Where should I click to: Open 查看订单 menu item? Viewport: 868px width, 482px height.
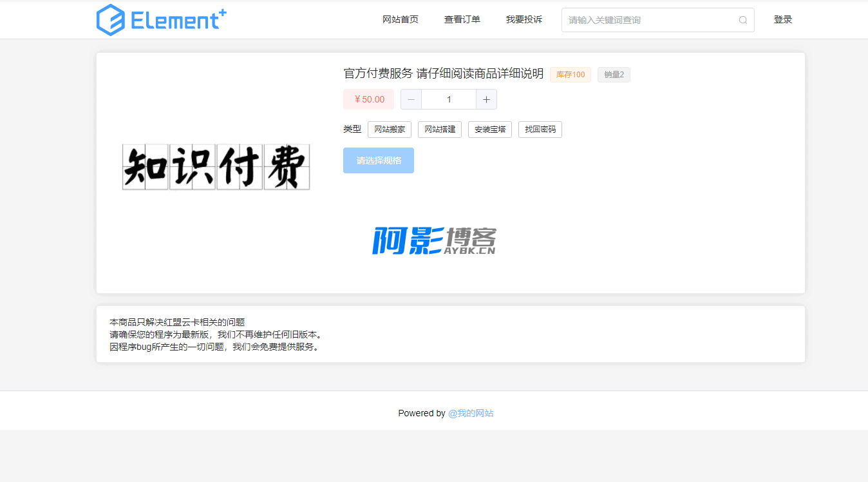pos(462,19)
